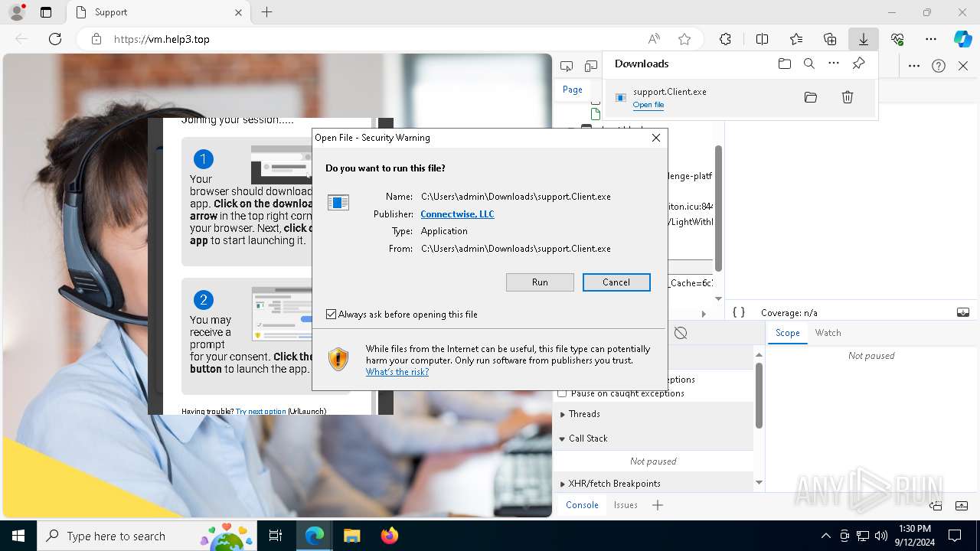Uncheck Always ask before opening this file
Image resolution: width=980 pixels, height=551 pixels.
(332, 315)
